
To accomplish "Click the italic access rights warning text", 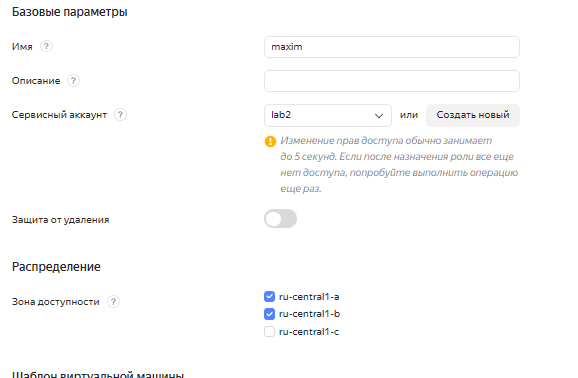I will coord(399,164).
